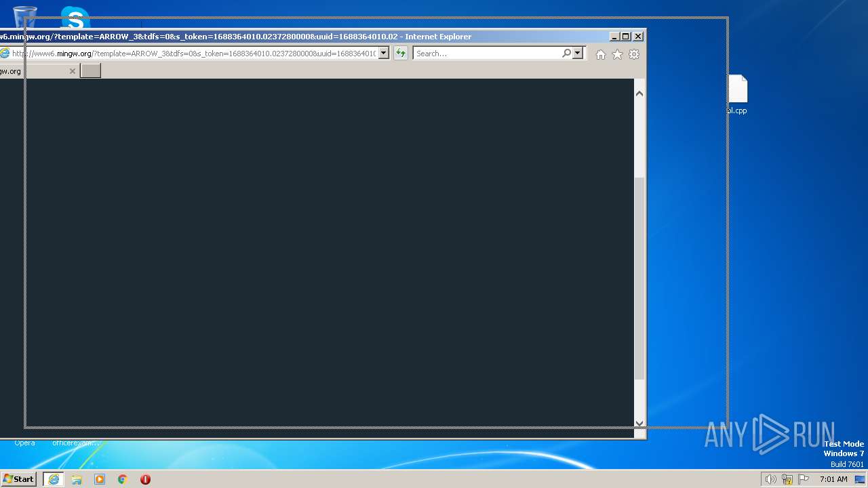The width and height of the screenshot is (868, 488).
Task: Minimize the Internet Explorer window
Action: pos(614,37)
